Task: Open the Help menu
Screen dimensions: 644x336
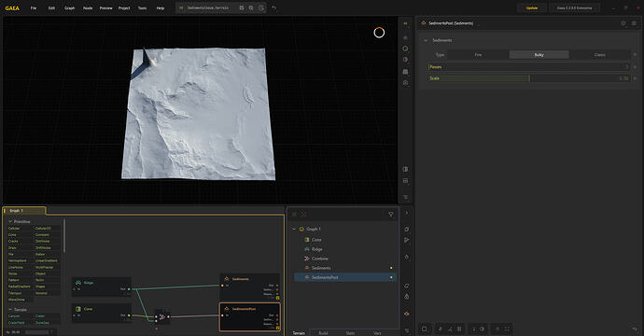Action: click(161, 7)
